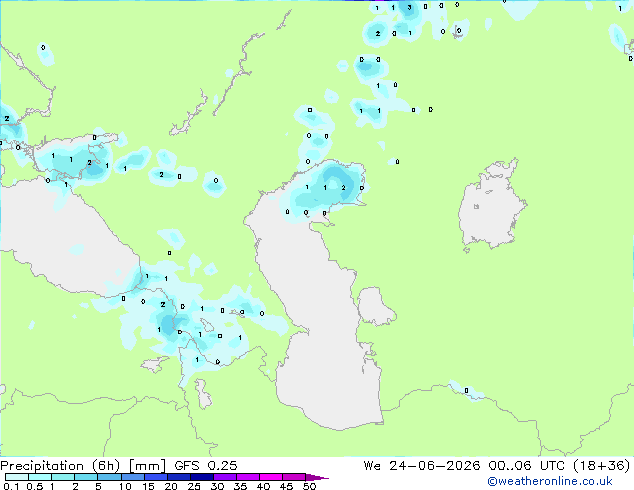
Task: Select the magenta swatch between 40 and 45
Action: pyautogui.click(x=271, y=477)
